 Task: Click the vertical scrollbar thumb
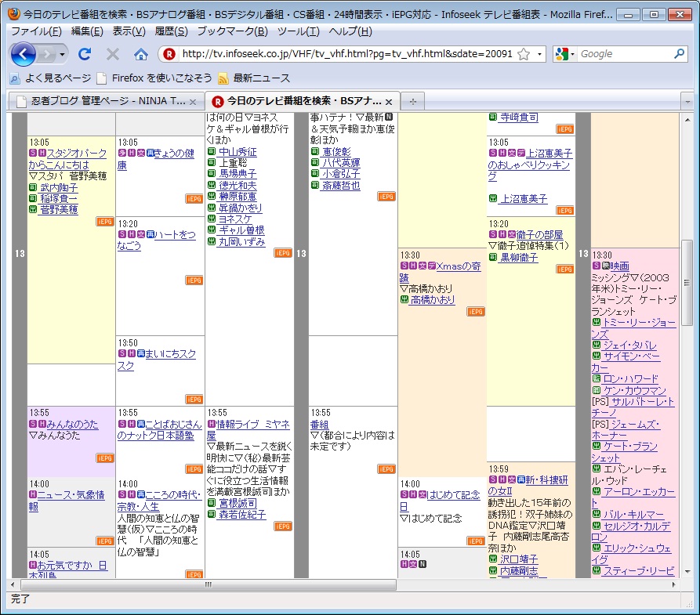[x=687, y=283]
